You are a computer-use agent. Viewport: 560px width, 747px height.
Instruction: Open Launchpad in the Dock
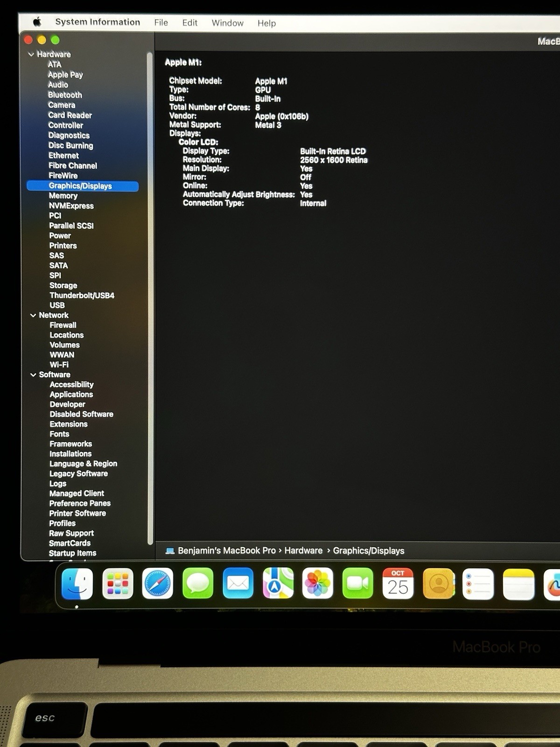118,584
